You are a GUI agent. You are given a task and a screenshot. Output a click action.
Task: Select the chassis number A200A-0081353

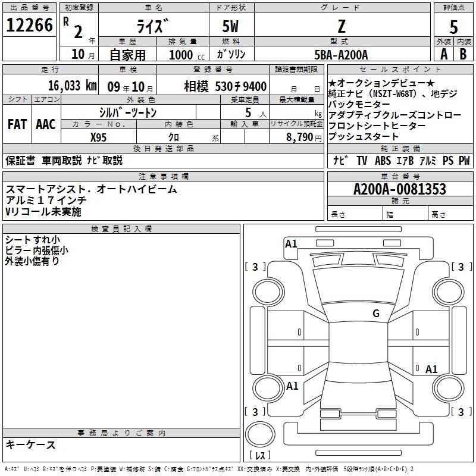click(399, 189)
